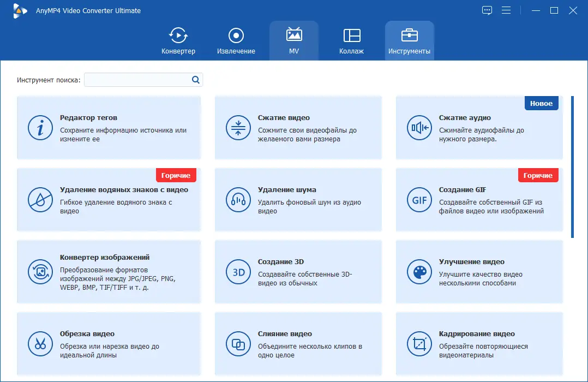Select the Сжатие аудио speaker icon
This screenshot has width=588, height=382.
pos(419,128)
